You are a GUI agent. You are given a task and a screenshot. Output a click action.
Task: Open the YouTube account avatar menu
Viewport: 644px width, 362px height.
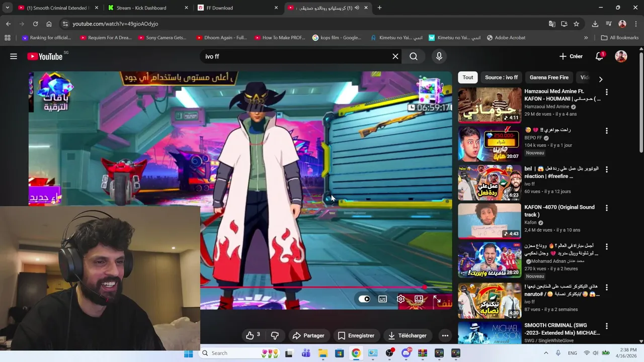point(621,56)
